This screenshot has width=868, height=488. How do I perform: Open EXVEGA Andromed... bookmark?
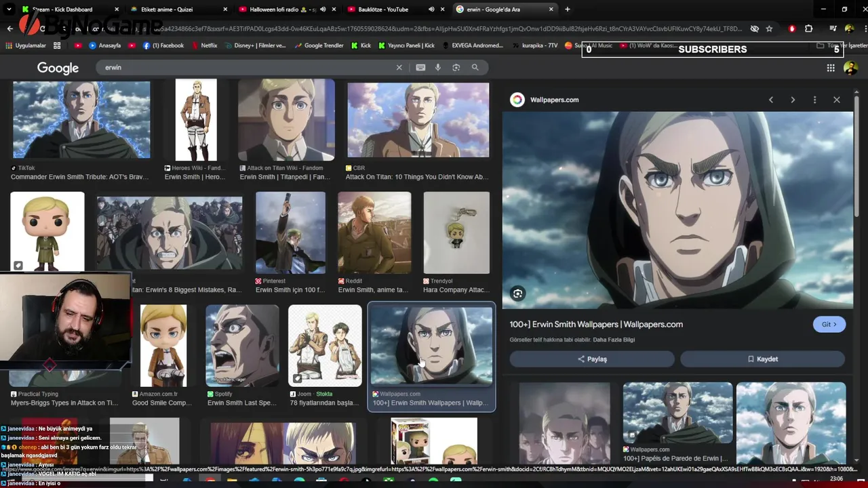(x=473, y=45)
